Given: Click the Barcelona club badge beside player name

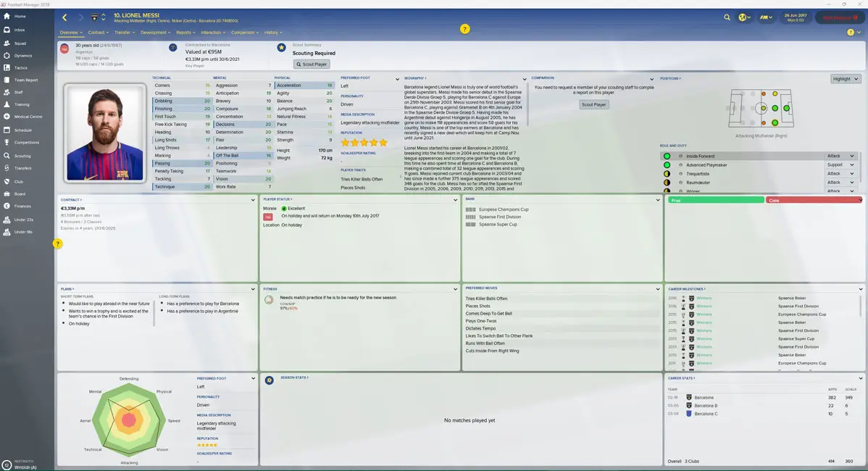Looking at the screenshot, I should click(94, 17).
